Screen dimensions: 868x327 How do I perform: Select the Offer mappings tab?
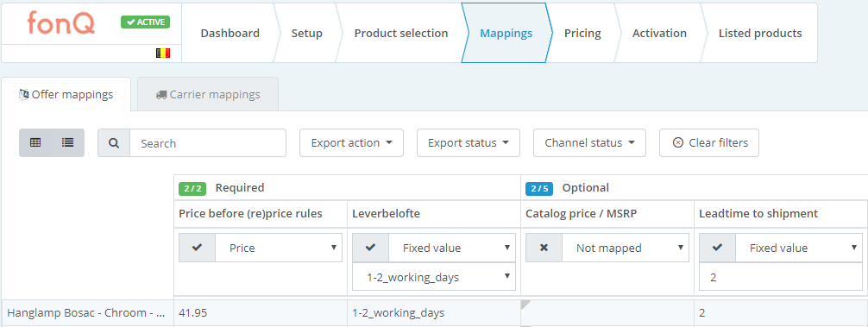click(66, 95)
